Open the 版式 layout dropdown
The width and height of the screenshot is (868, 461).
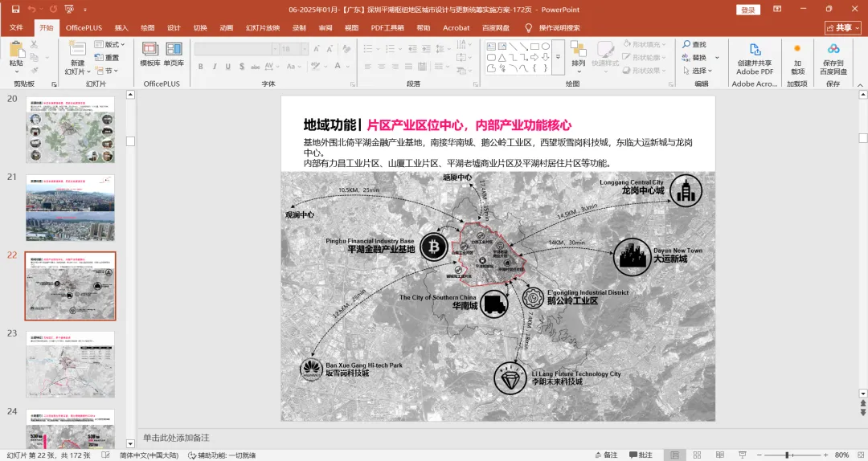coord(109,44)
